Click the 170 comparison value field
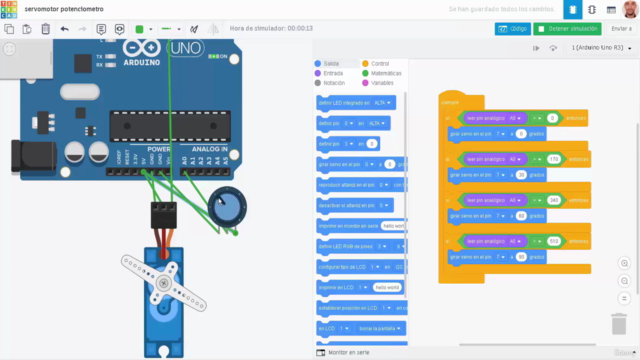 (554, 159)
